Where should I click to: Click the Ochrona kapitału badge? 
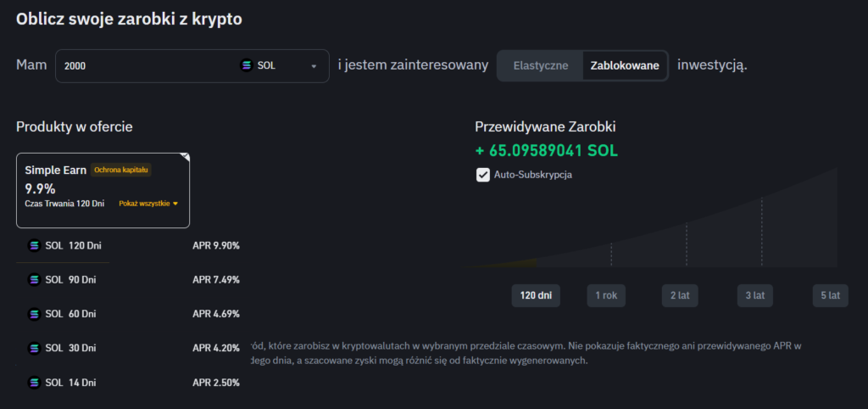pyautogui.click(x=120, y=170)
